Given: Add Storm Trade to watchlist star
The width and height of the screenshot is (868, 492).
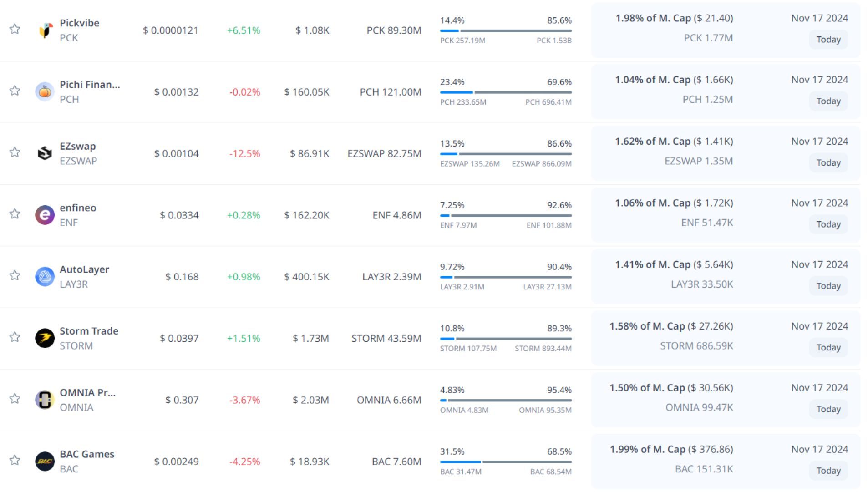Looking at the screenshot, I should tap(15, 337).
